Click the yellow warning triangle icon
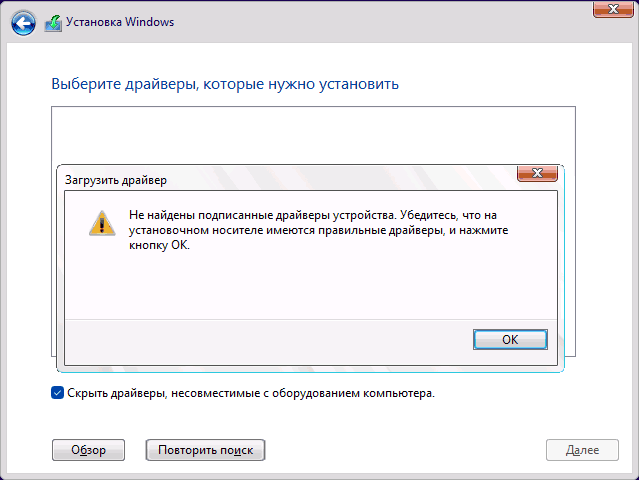639x480 pixels. [102, 223]
